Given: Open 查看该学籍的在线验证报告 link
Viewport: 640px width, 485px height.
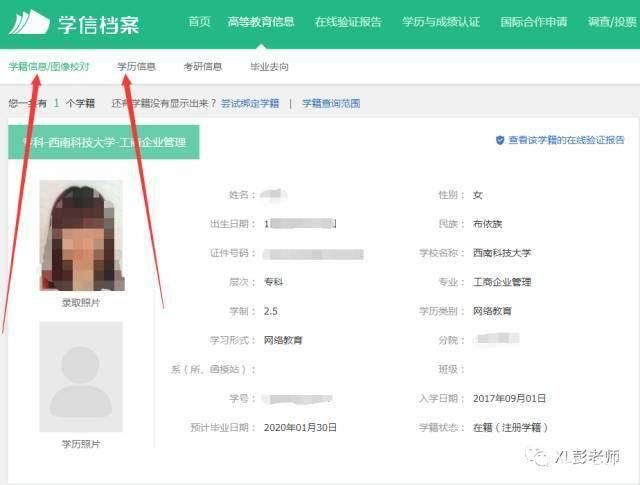Looking at the screenshot, I should 567,140.
